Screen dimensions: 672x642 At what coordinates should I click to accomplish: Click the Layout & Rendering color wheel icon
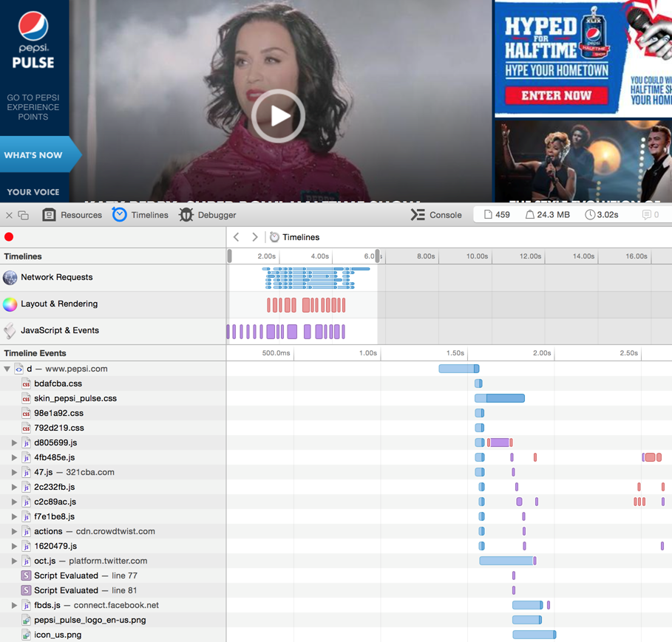pos(10,304)
